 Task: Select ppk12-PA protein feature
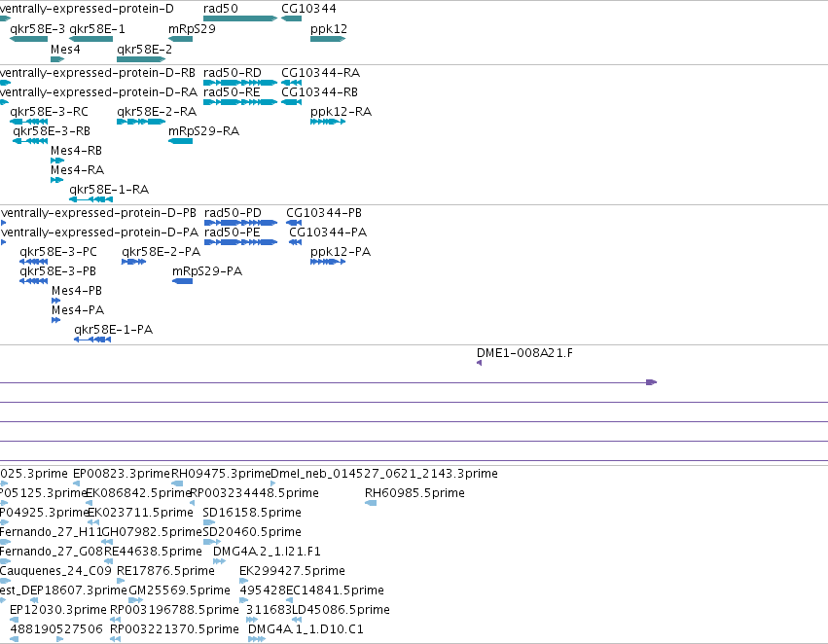tap(328, 262)
